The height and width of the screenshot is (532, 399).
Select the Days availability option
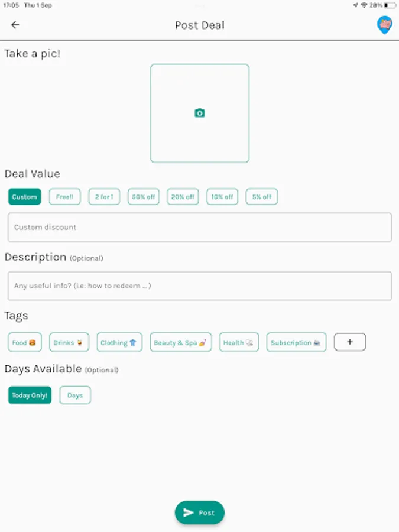tap(75, 395)
